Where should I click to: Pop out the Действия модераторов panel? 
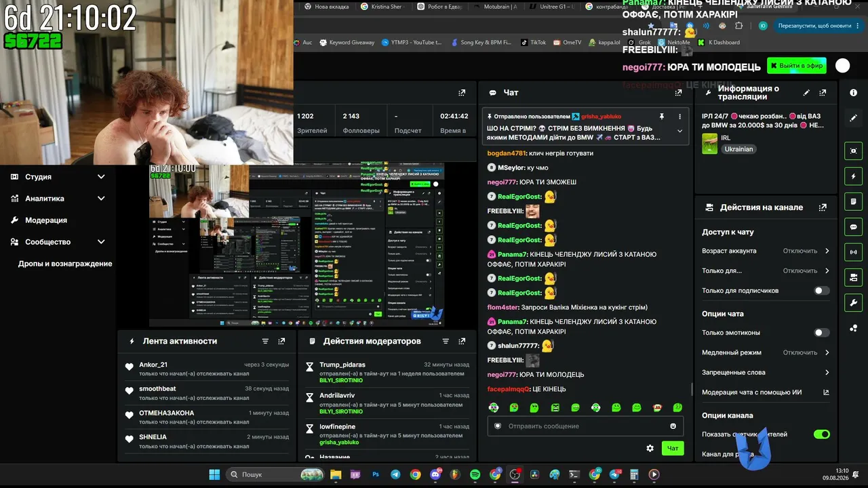462,342
